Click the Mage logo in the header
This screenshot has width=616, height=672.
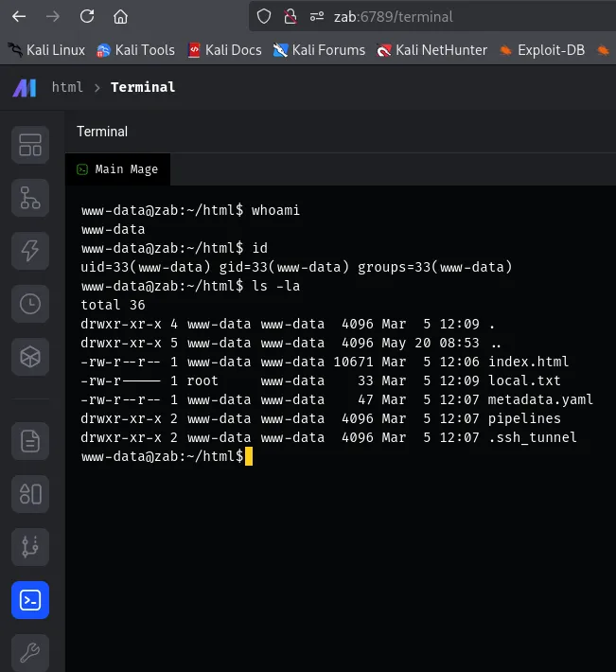point(25,88)
